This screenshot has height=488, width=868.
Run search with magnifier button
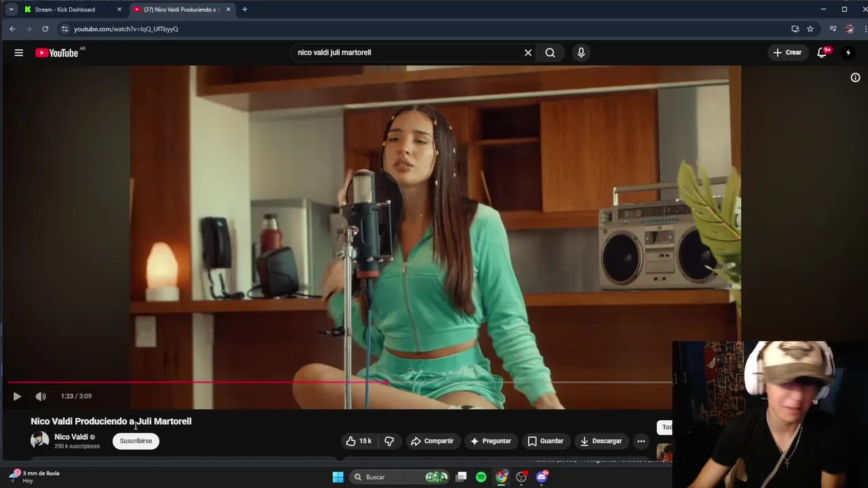pos(550,52)
